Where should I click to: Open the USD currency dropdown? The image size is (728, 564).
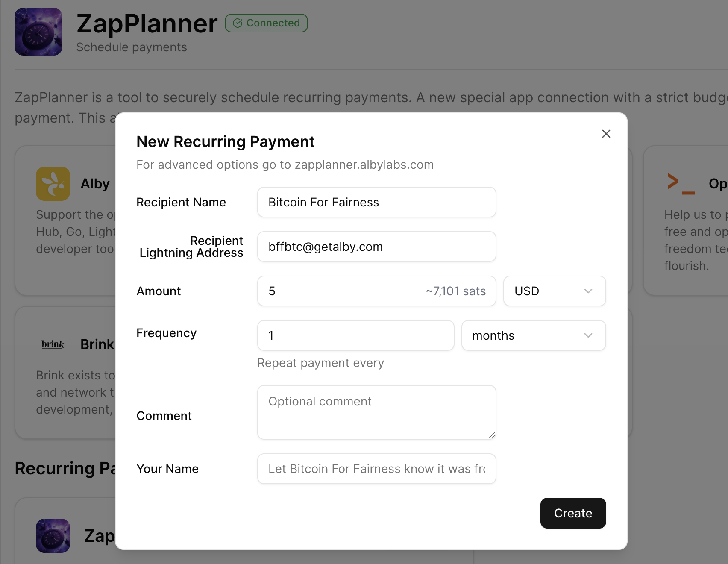[554, 291]
